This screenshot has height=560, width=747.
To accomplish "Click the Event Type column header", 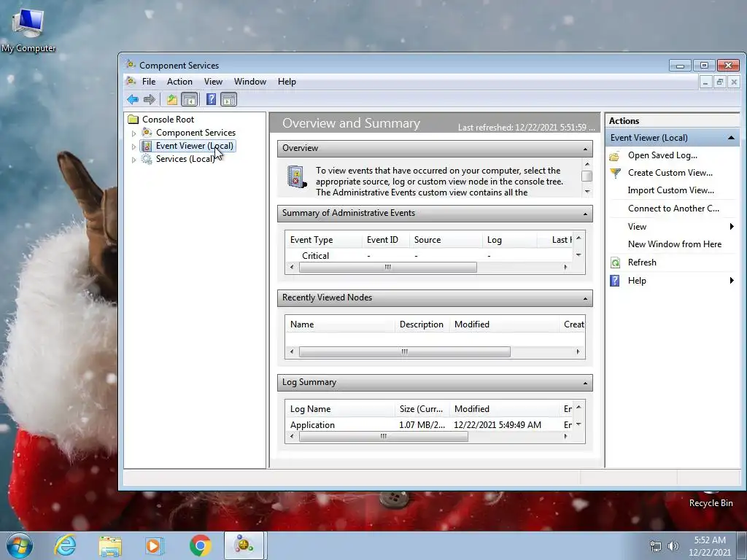I will (x=323, y=240).
